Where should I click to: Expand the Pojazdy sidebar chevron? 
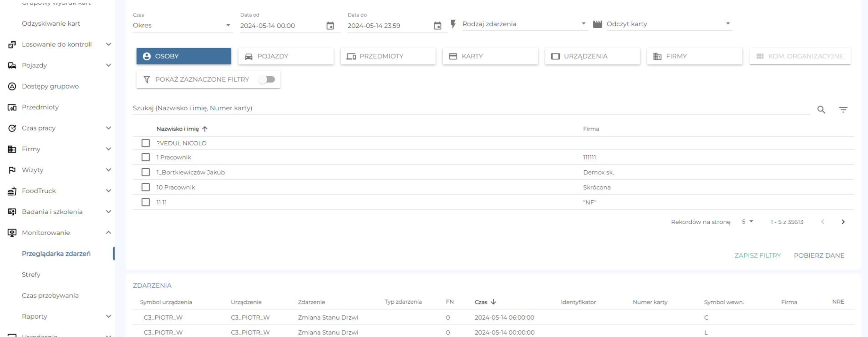click(x=108, y=65)
